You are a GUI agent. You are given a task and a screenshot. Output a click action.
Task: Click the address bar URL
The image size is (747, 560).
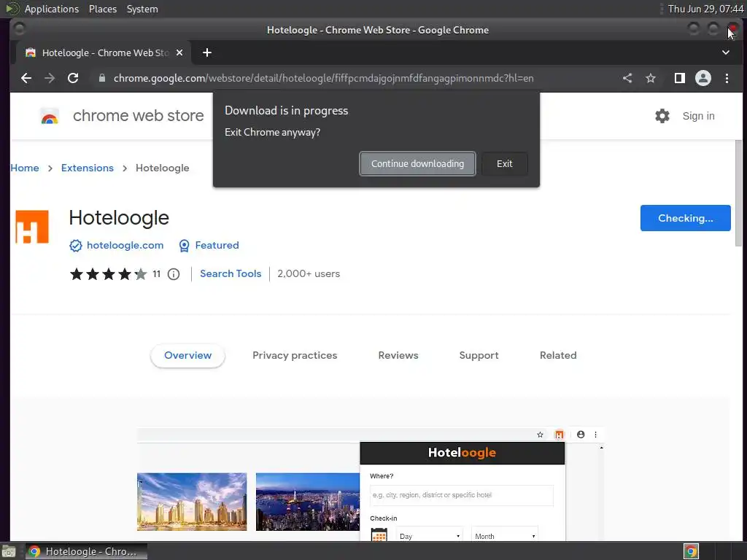point(323,78)
